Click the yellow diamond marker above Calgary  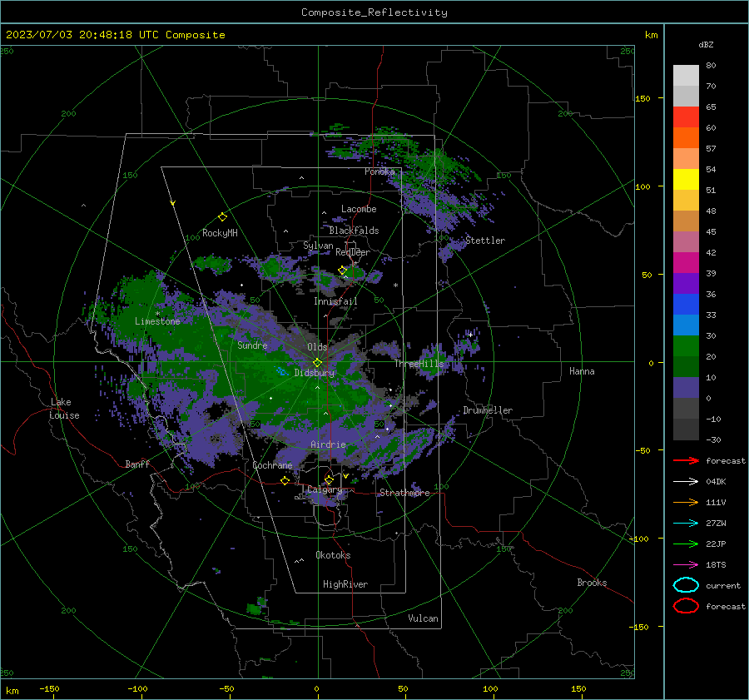point(329,479)
